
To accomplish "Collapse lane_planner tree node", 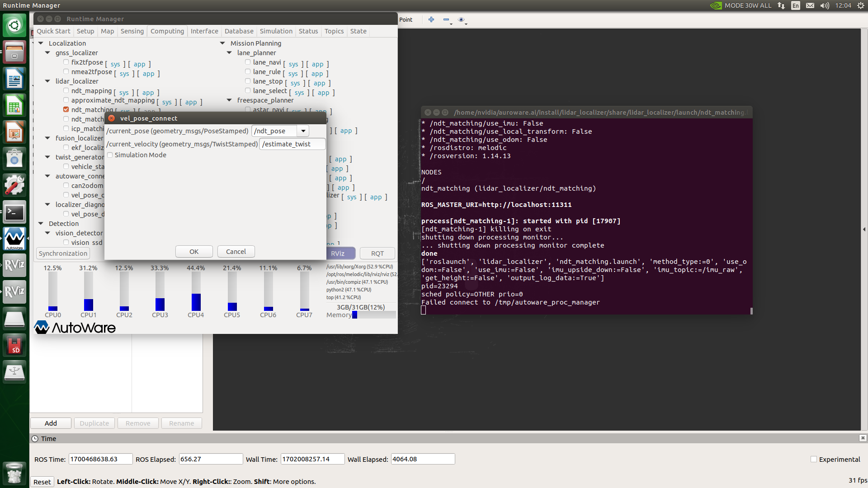I will click(229, 53).
